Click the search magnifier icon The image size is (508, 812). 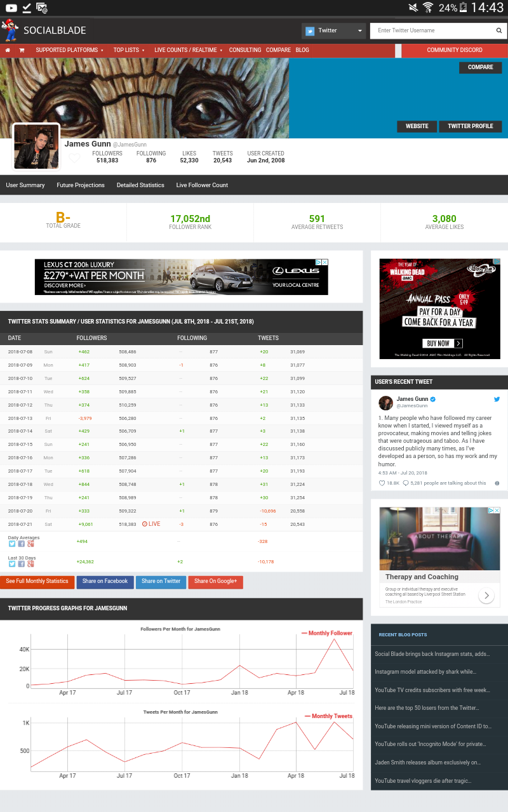pyautogui.click(x=499, y=30)
